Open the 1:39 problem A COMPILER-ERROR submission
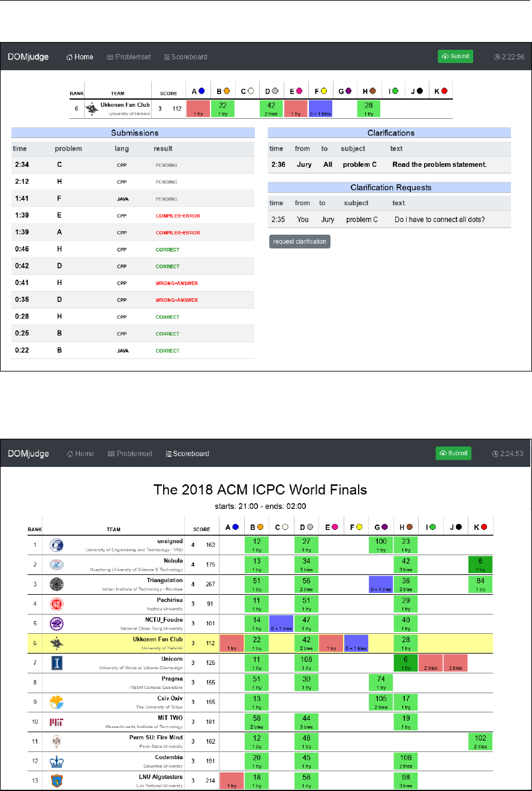 [133, 232]
